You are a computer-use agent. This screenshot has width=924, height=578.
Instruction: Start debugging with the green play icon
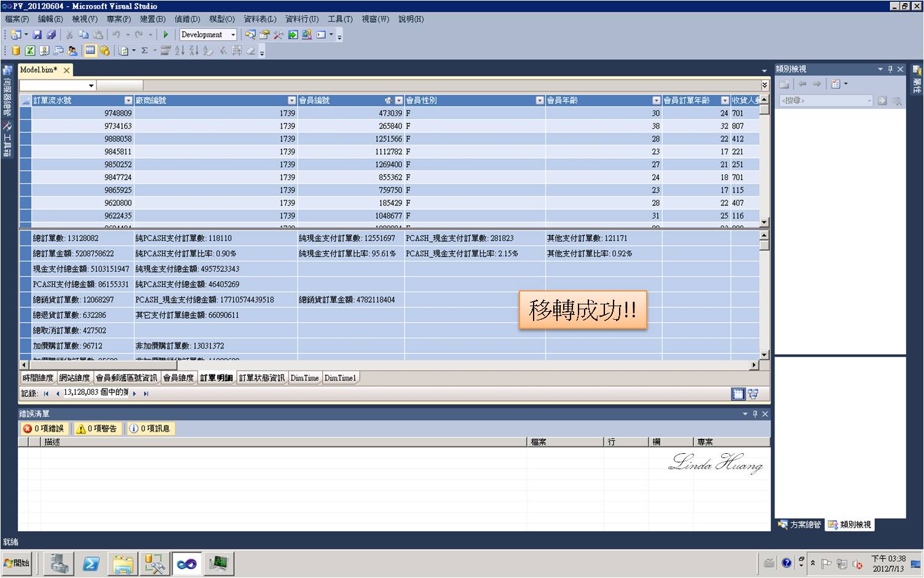(x=165, y=35)
